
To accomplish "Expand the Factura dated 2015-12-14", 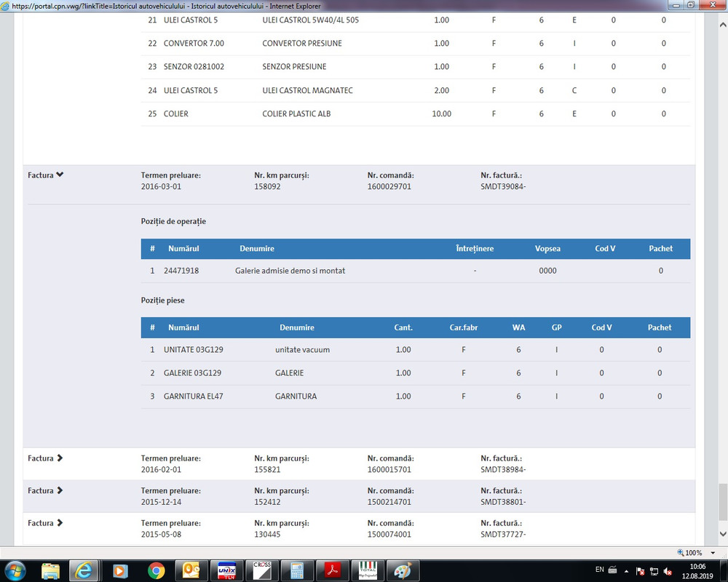I will (x=45, y=490).
